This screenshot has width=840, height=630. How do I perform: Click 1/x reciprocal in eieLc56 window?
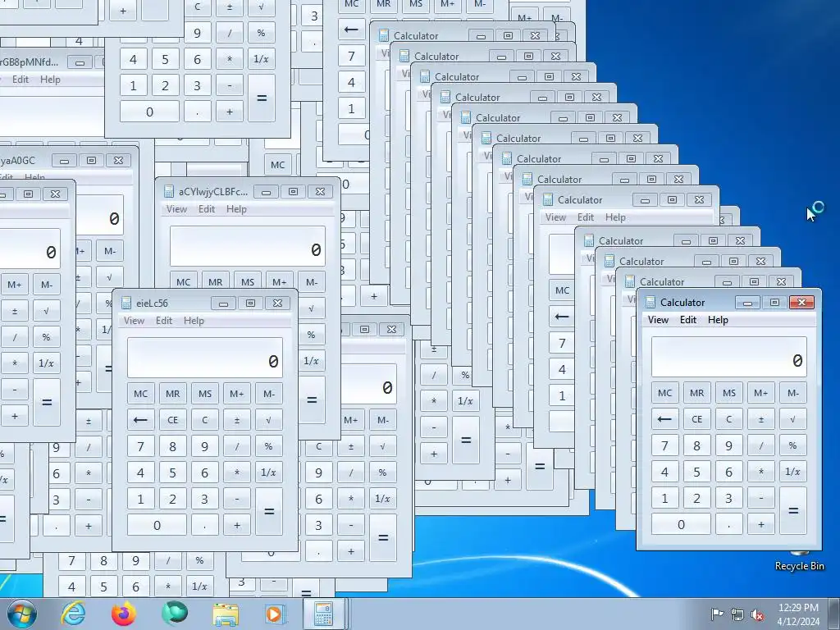[268, 472]
